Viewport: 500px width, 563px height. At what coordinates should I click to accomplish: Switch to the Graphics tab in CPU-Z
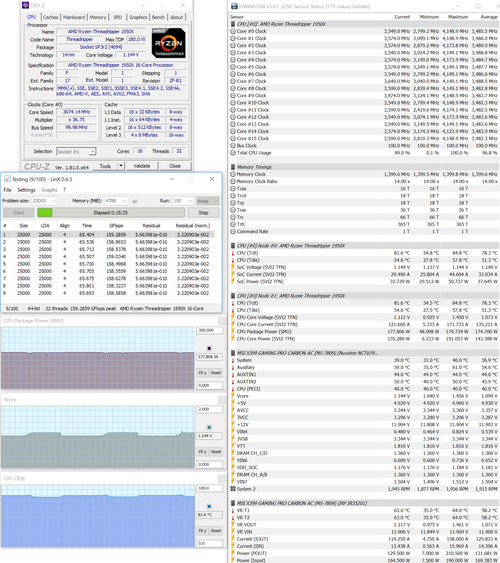[x=138, y=17]
